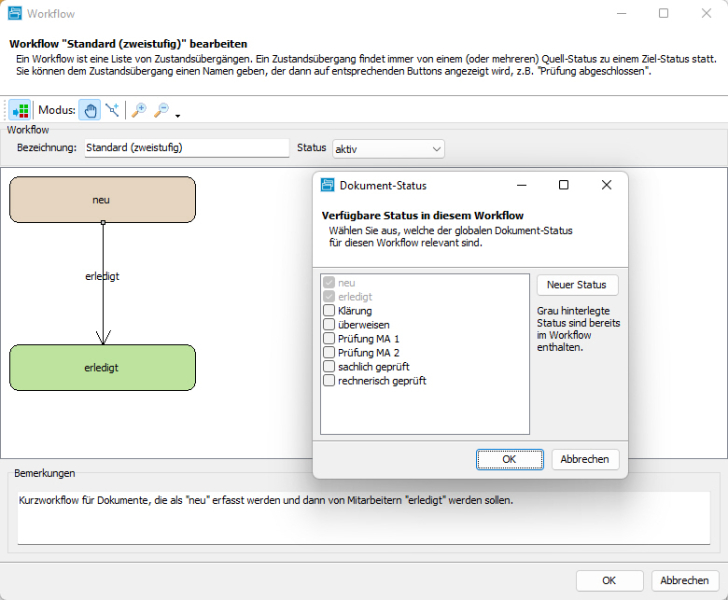The image size is (728, 600).
Task: Tick the sachlich geprüft checkbox
Action: click(x=329, y=366)
